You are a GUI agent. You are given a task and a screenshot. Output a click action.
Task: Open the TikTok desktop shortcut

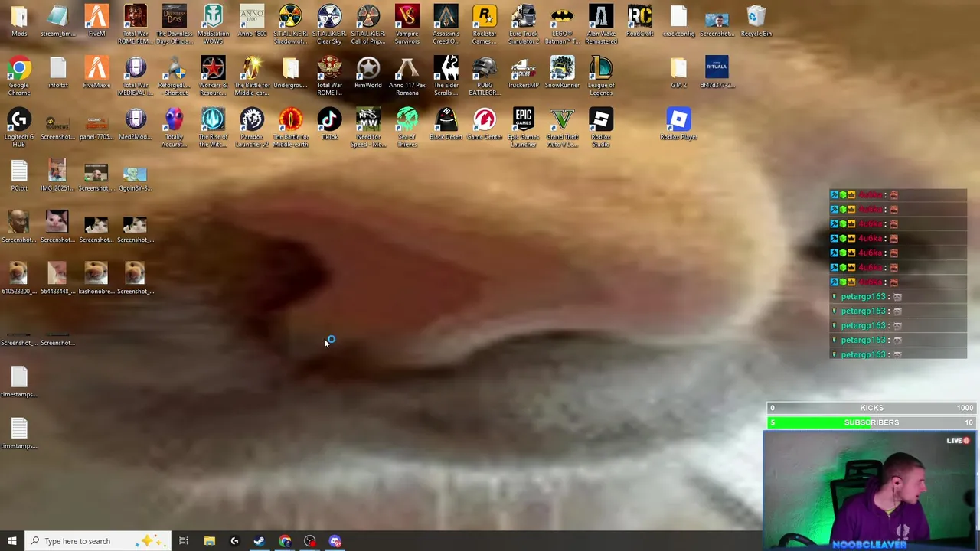click(329, 125)
